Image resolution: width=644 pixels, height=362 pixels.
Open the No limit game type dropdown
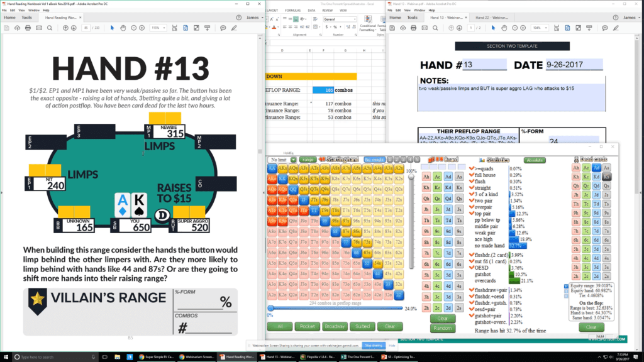click(x=293, y=160)
